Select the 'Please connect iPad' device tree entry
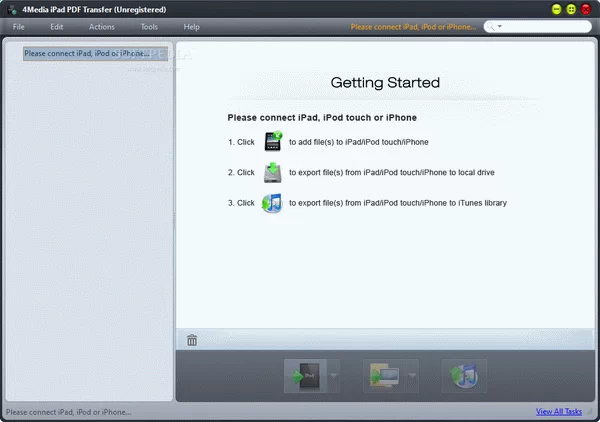Screen dimensions: 600x422 click(x=86, y=53)
